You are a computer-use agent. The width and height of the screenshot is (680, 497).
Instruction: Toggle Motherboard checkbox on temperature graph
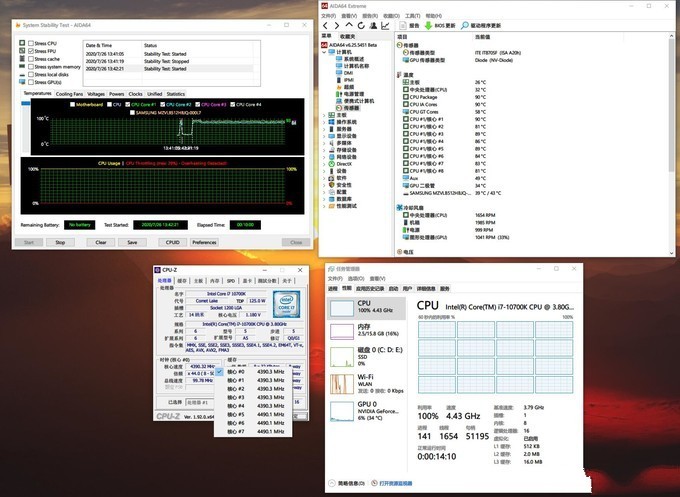(72, 105)
